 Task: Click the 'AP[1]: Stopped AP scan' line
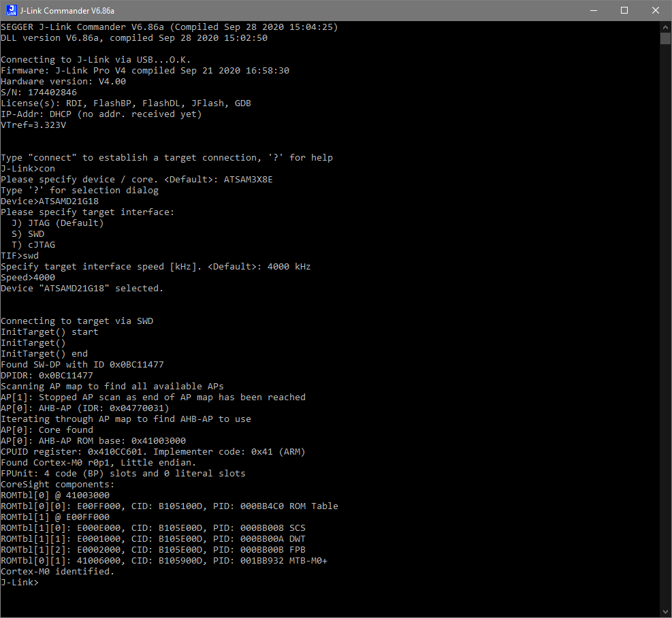[153, 397]
